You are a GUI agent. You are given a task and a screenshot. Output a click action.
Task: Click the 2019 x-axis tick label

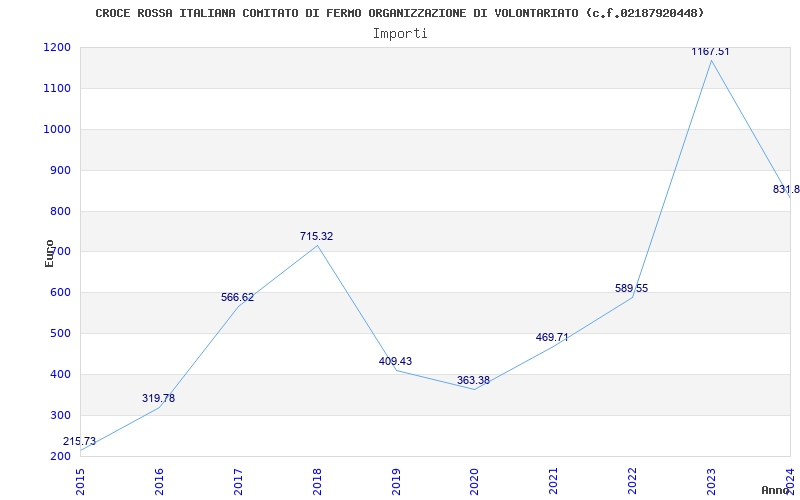pyautogui.click(x=396, y=482)
